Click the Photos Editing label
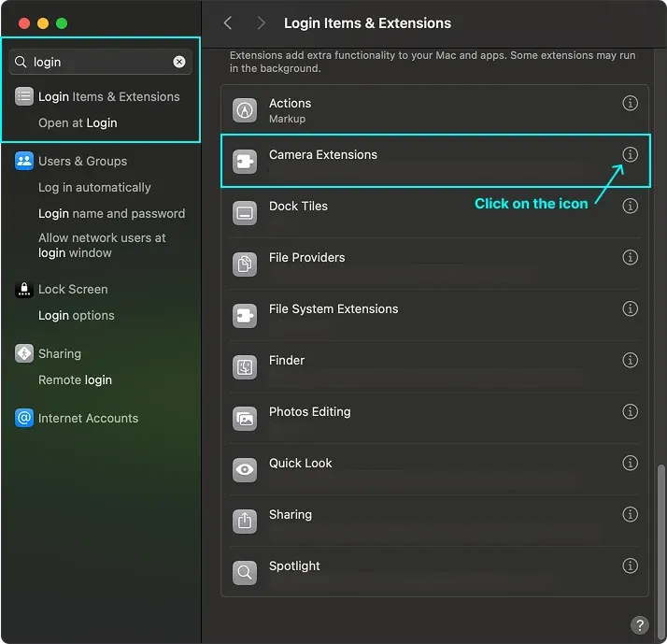 click(x=310, y=411)
